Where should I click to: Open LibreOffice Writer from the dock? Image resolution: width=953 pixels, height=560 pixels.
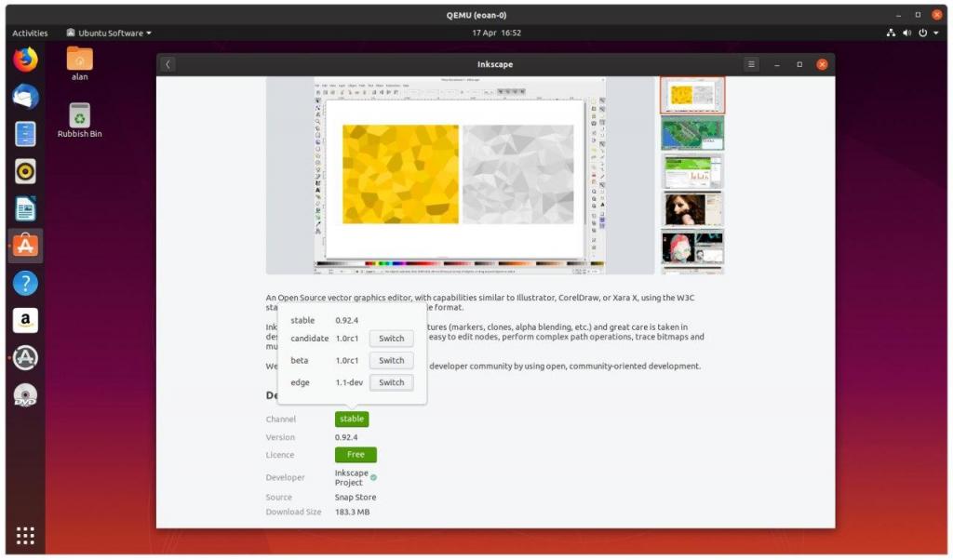click(25, 208)
